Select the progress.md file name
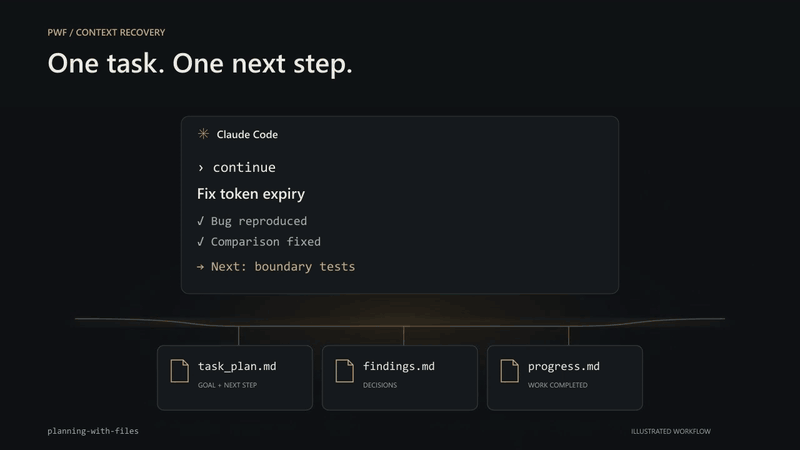The height and width of the screenshot is (450, 800). pyautogui.click(x=564, y=366)
